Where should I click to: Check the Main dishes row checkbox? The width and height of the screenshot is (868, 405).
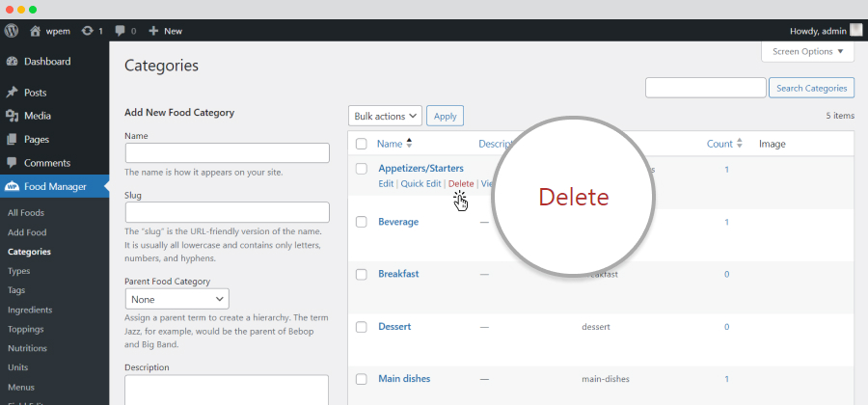(362, 379)
